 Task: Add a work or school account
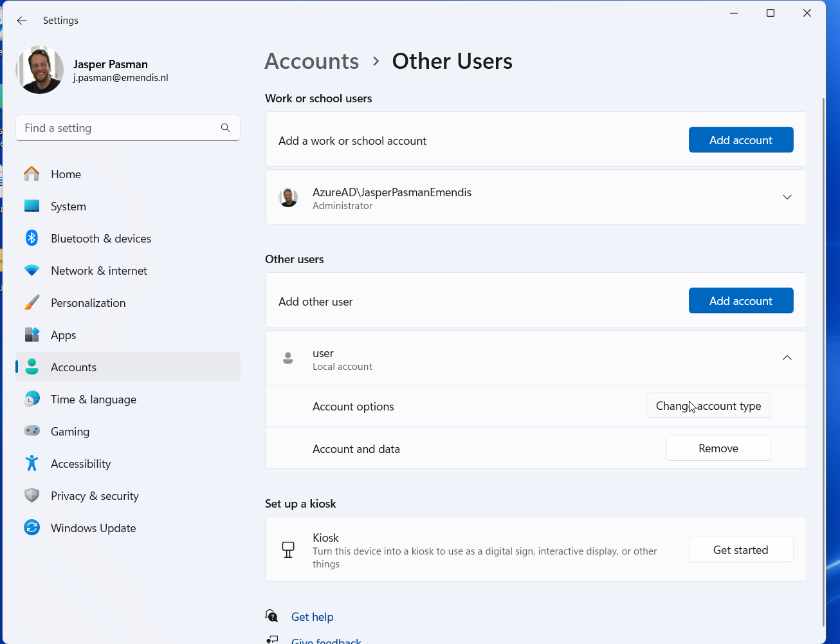[x=740, y=140]
